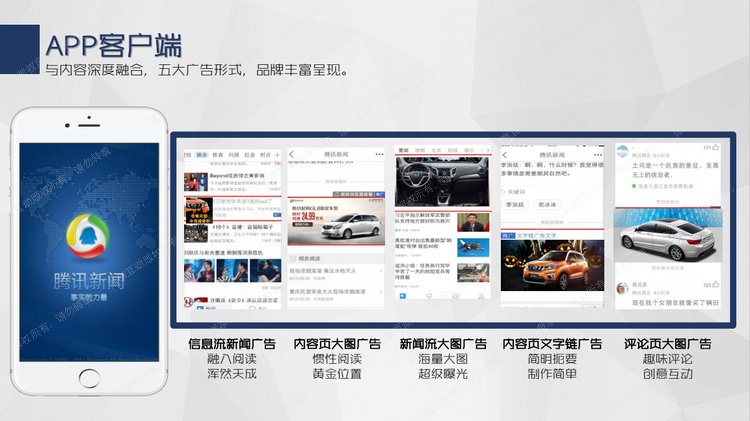Click the 范冰冰 keyword tag
The width and height of the screenshot is (750, 421).
[547, 205]
